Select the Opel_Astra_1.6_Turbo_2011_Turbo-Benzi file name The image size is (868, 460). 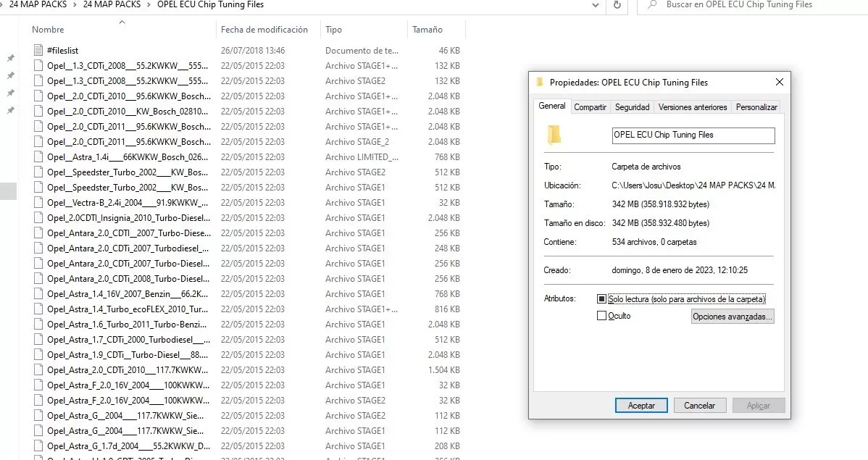tap(127, 325)
